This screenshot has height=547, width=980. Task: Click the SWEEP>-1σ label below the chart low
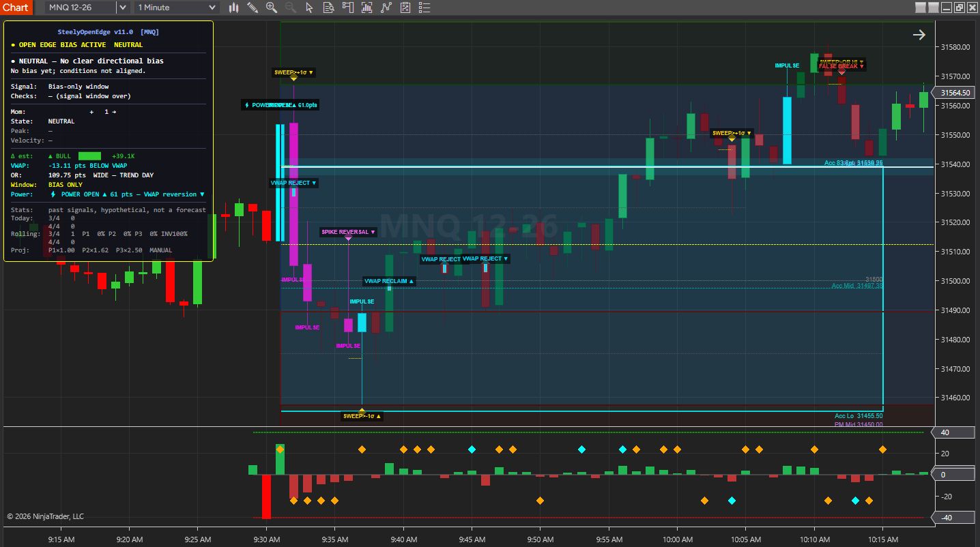pyautogui.click(x=362, y=416)
